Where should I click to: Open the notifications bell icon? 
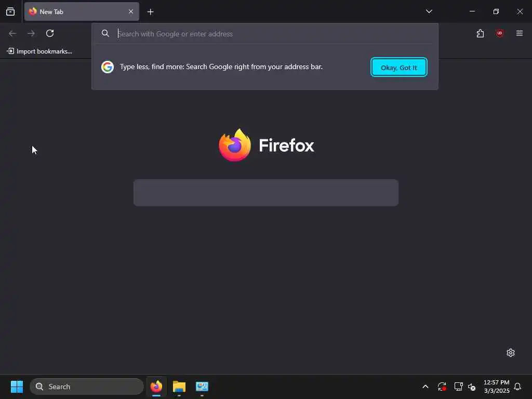pyautogui.click(x=517, y=387)
